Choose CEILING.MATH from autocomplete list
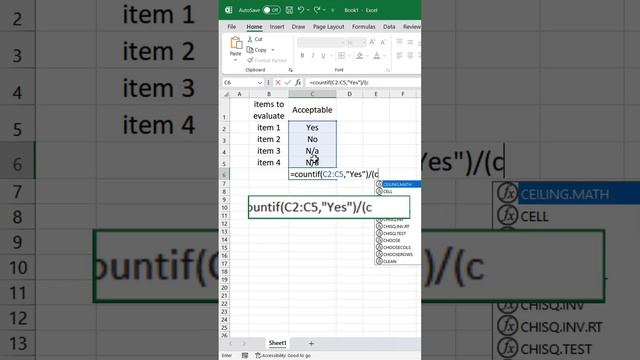 point(398,184)
